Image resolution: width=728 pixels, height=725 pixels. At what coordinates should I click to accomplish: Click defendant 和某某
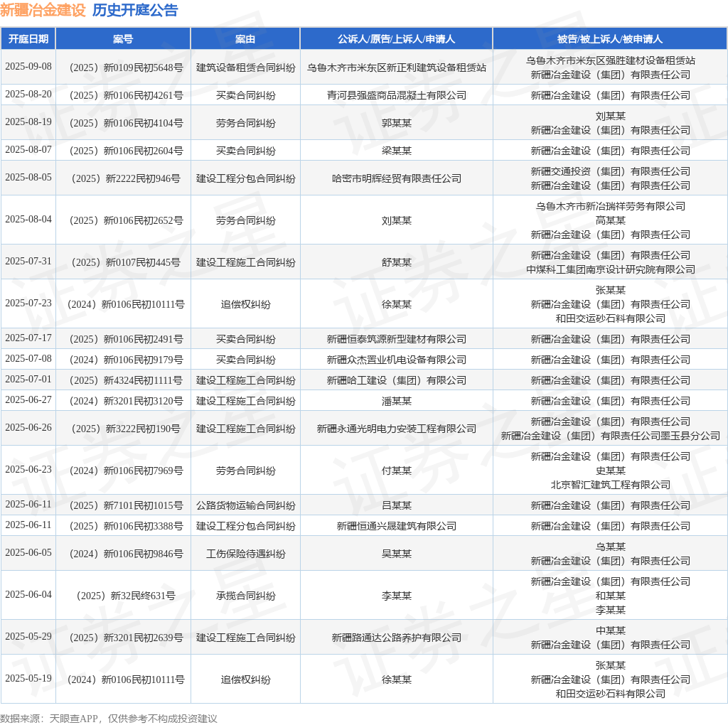[x=611, y=596]
